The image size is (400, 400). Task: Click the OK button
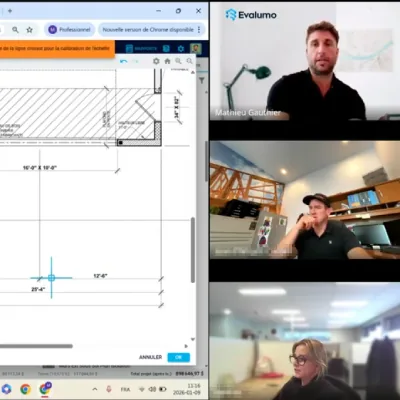179,357
